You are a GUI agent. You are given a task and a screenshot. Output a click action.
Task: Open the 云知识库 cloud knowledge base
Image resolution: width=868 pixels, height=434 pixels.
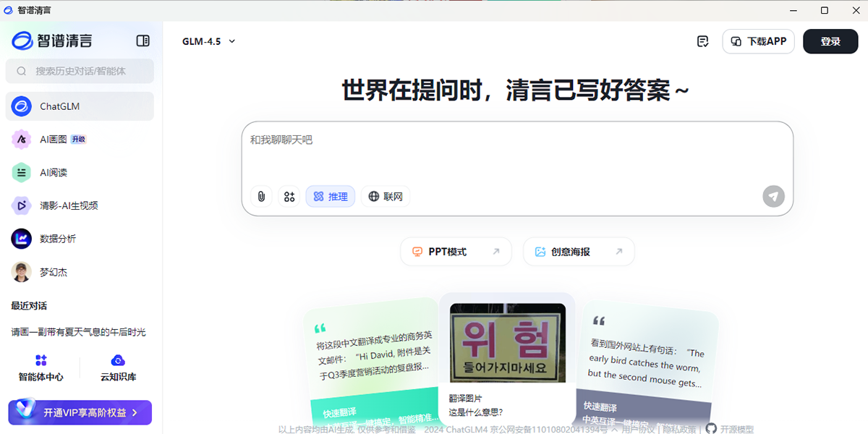[118, 367]
